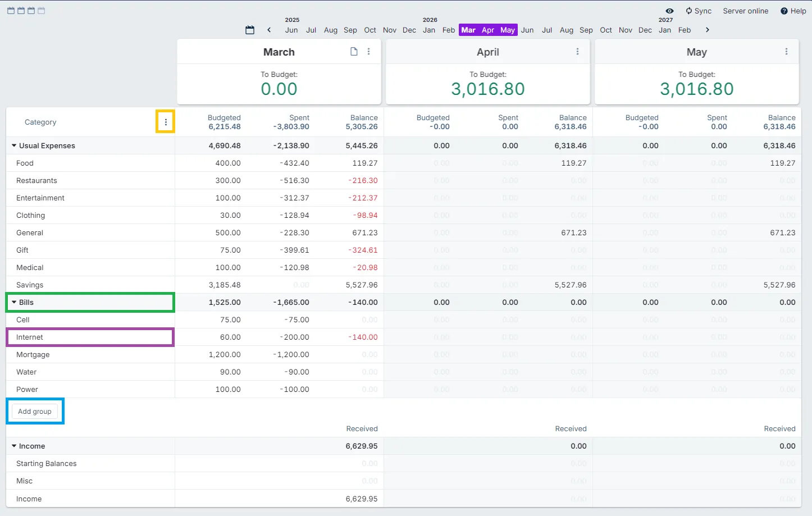Screen dimensions: 812x516
Task: Click the Add group button
Action: pos(35,412)
